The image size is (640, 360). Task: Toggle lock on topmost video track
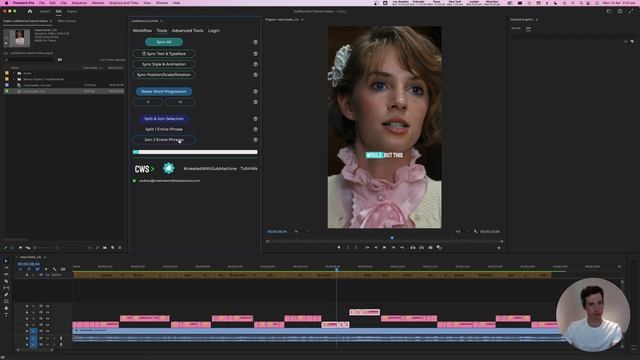click(27, 306)
